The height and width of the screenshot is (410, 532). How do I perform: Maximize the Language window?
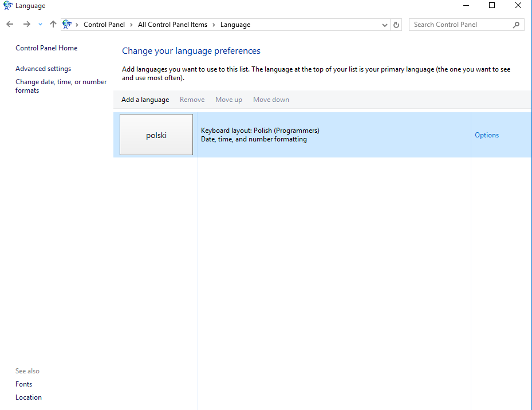(x=491, y=5)
